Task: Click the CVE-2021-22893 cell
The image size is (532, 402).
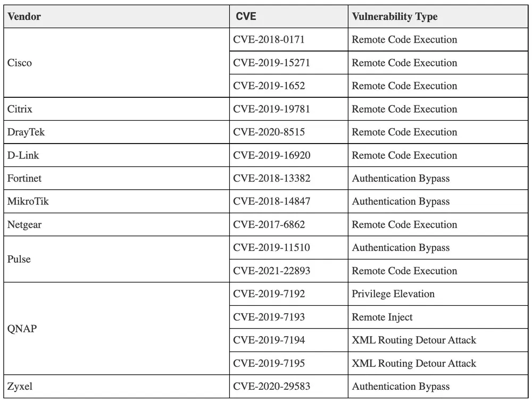Action: (271, 271)
